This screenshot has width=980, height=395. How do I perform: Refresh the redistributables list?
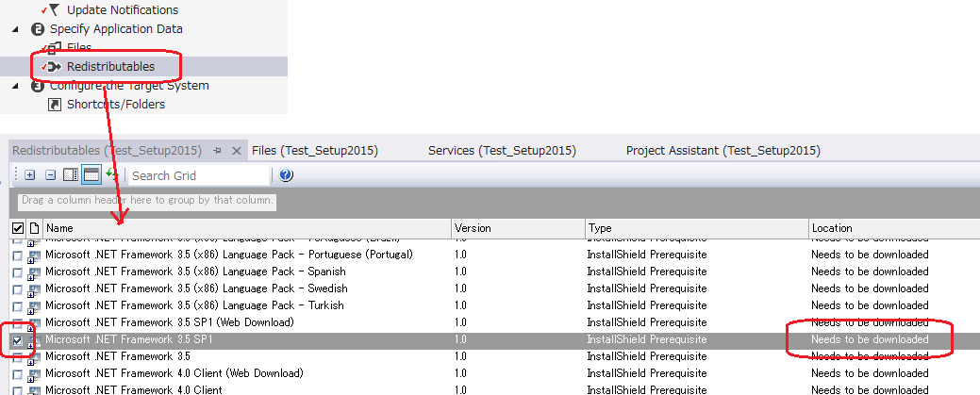(x=112, y=175)
